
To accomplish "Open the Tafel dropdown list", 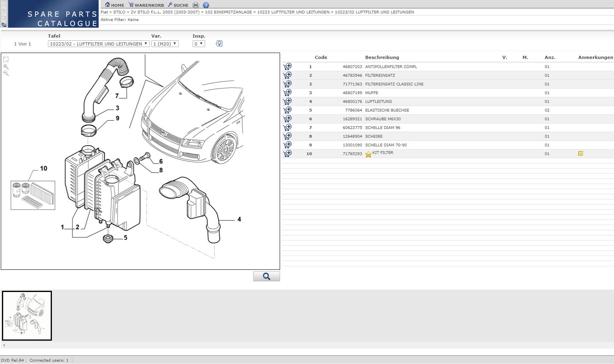I will [99, 44].
